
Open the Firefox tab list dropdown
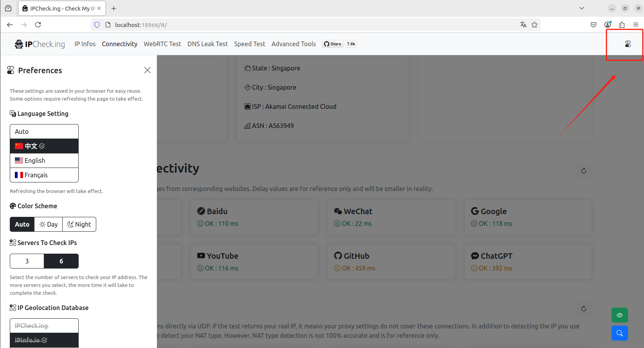(x=582, y=8)
